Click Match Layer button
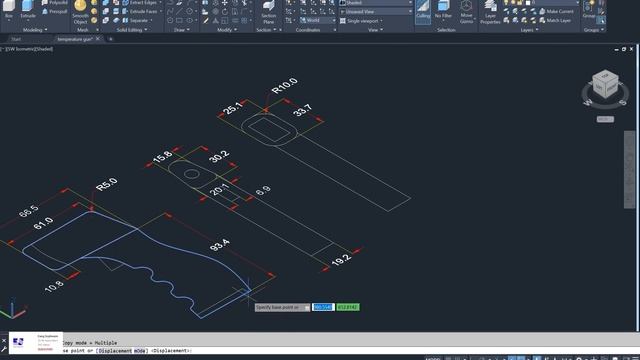The height and width of the screenshot is (360, 640). 555,20
